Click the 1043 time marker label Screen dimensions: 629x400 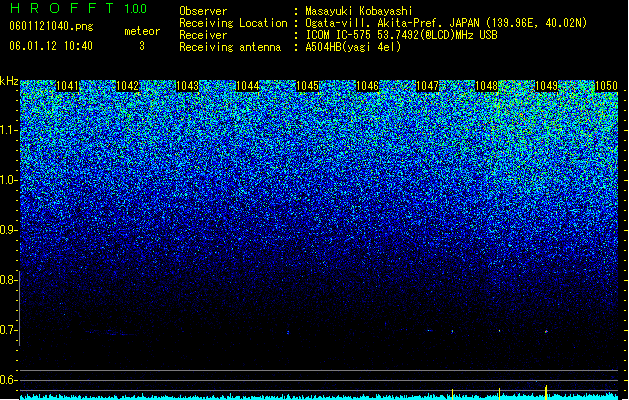[x=187, y=86]
